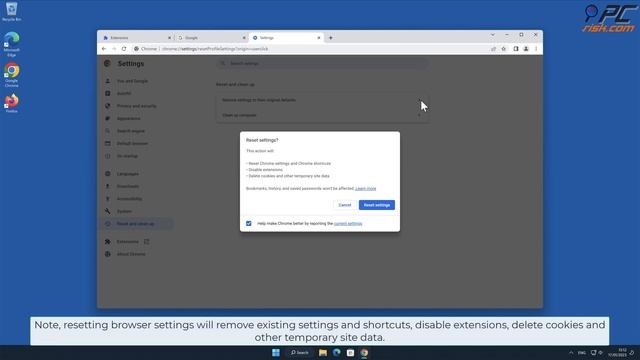
Task: Uncheck Help make Chrome better checkbox
Action: [249, 224]
